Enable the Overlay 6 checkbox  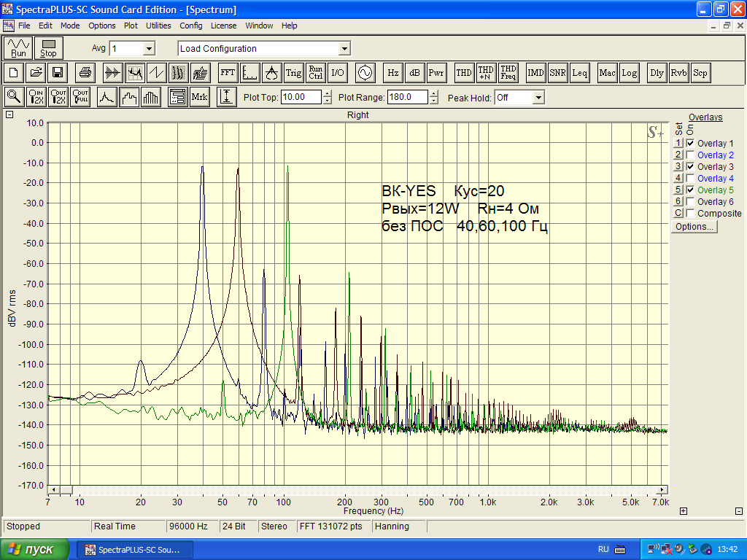[x=690, y=201]
